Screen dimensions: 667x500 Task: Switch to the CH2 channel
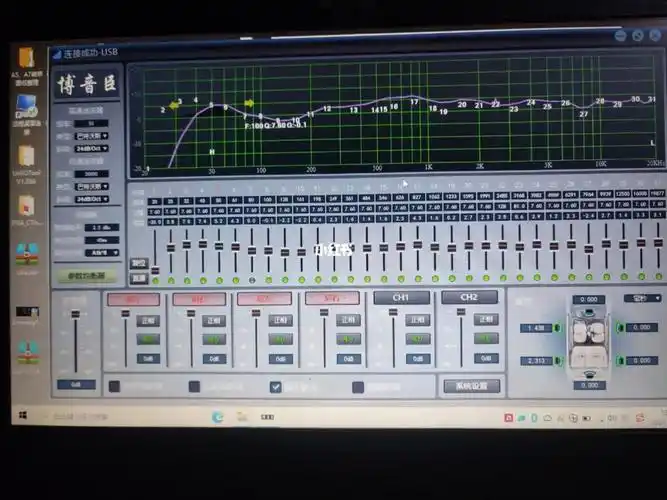coord(469,298)
